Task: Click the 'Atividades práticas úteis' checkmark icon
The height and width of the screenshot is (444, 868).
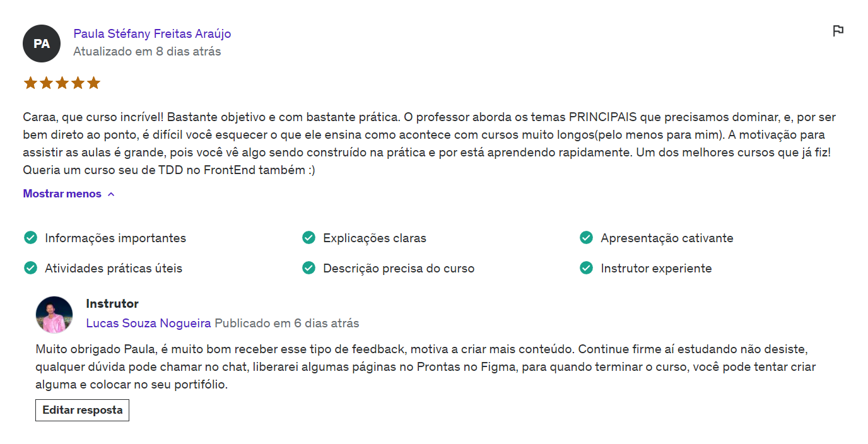Action: point(30,268)
